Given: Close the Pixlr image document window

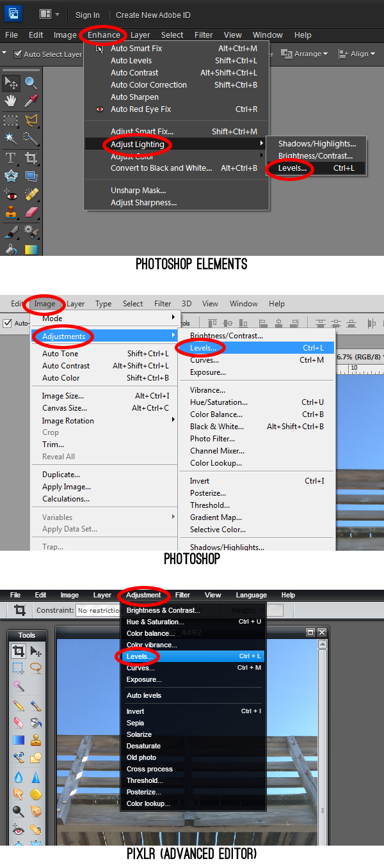Looking at the screenshot, I should click(x=322, y=633).
